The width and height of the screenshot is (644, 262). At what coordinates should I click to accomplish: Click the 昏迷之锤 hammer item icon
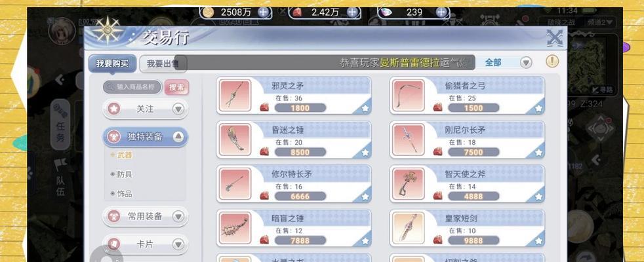coord(235,140)
